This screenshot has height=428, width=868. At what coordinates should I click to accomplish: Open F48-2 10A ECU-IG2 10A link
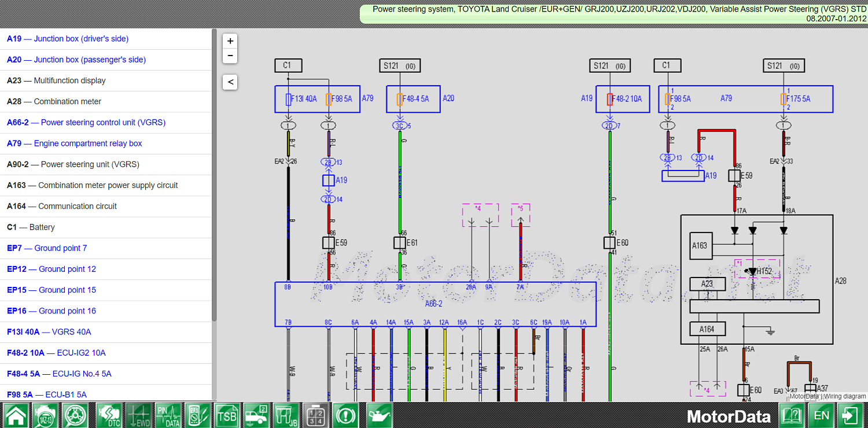tap(56, 353)
